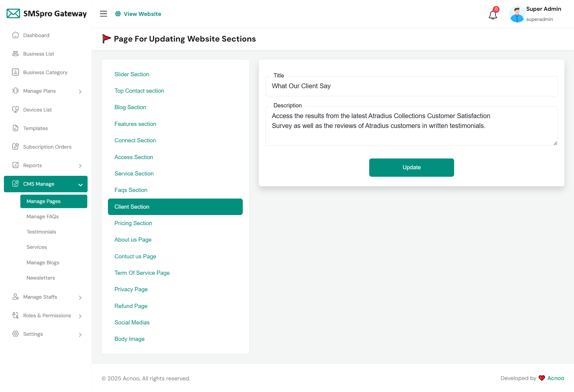The width and height of the screenshot is (574, 392).
Task: Click the Business List people icon
Action: (16, 54)
